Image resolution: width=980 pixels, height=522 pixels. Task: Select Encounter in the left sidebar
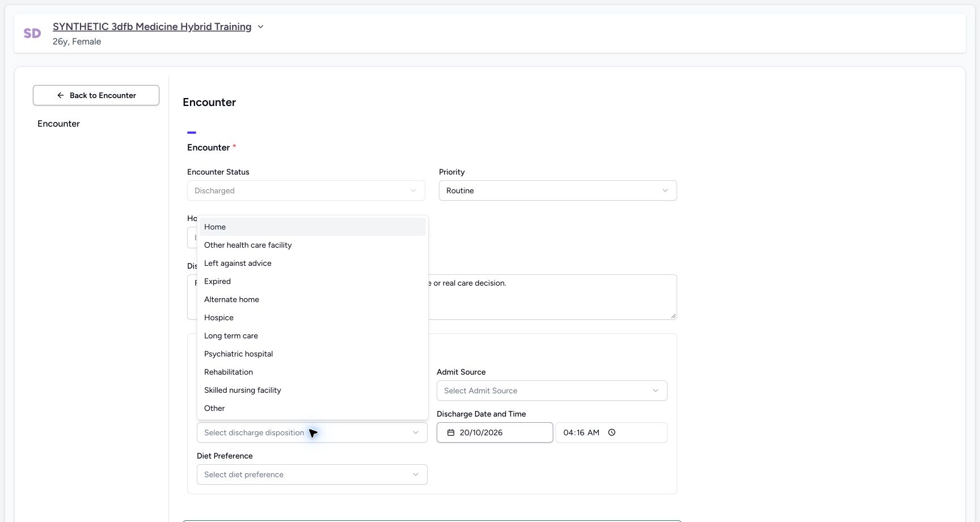(58, 124)
